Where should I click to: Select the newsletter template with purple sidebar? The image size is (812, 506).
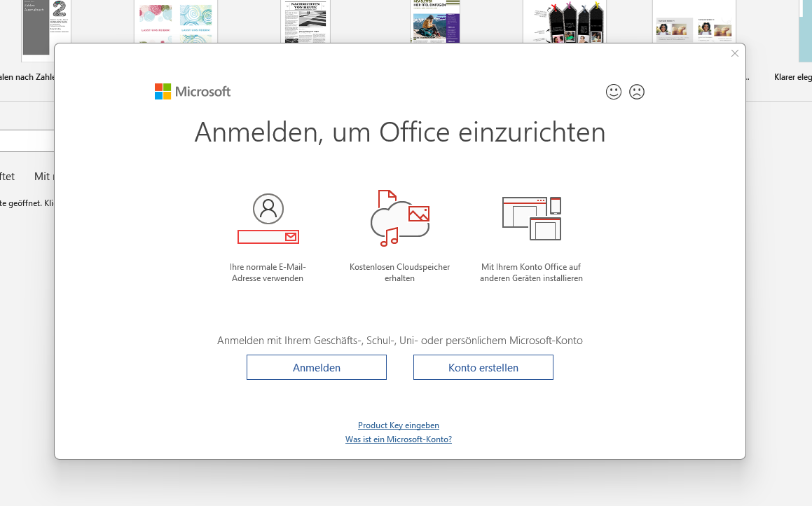pos(435,21)
